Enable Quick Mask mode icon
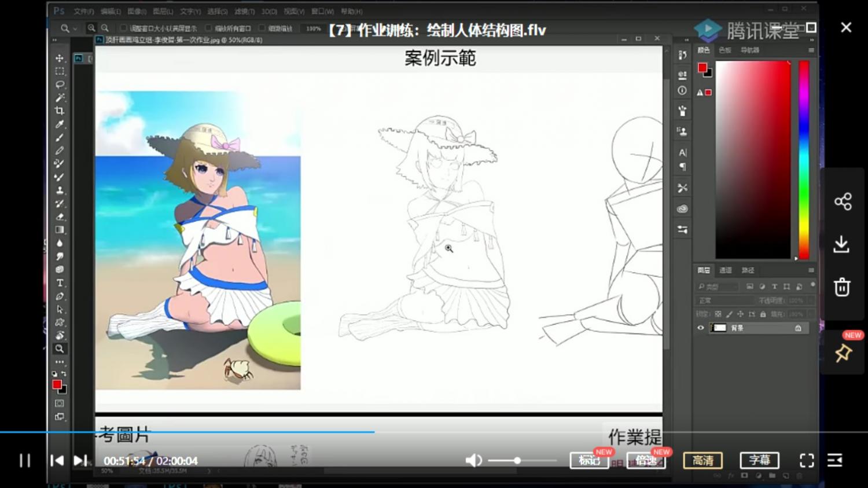The image size is (868, 488). click(x=60, y=403)
